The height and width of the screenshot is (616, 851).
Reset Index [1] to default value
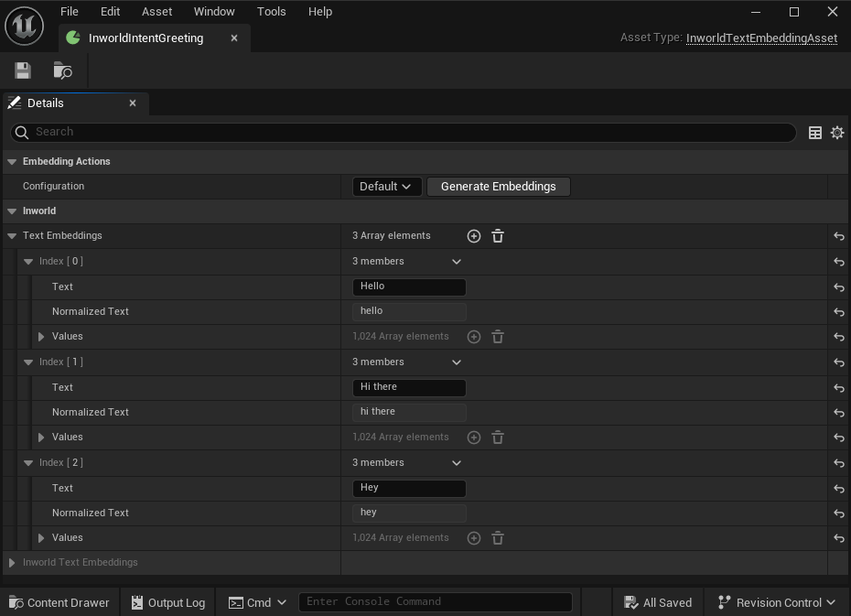click(839, 362)
